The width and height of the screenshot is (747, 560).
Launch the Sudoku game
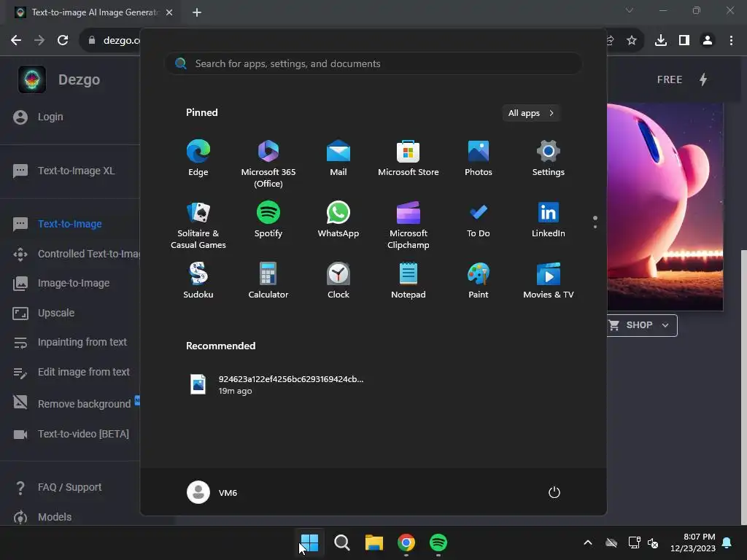point(198,281)
